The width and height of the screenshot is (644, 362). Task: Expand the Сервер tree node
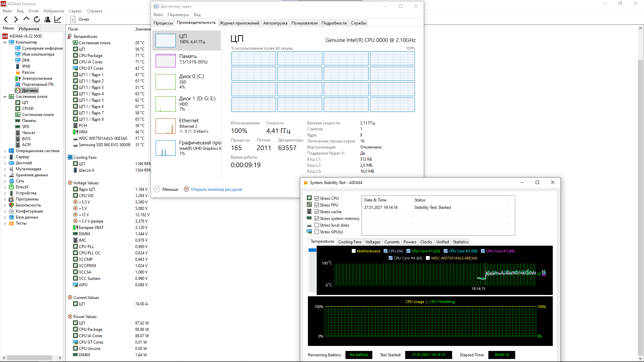click(5, 157)
